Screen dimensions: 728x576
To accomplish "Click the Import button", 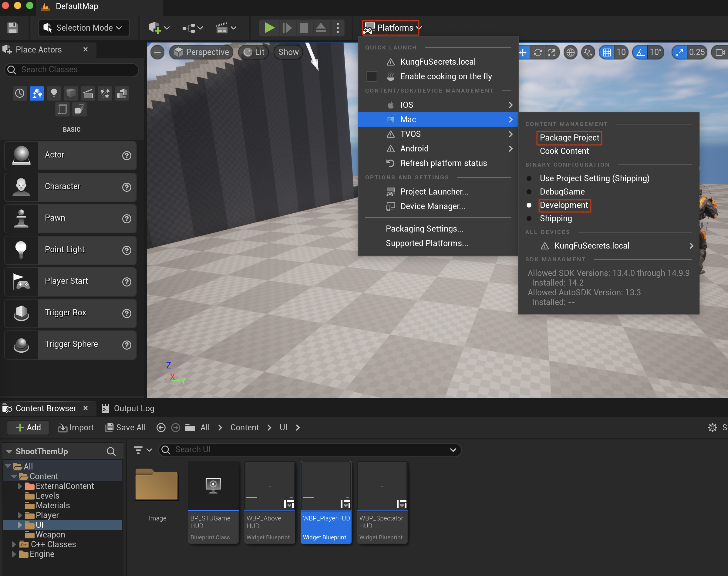I will pyautogui.click(x=76, y=428).
